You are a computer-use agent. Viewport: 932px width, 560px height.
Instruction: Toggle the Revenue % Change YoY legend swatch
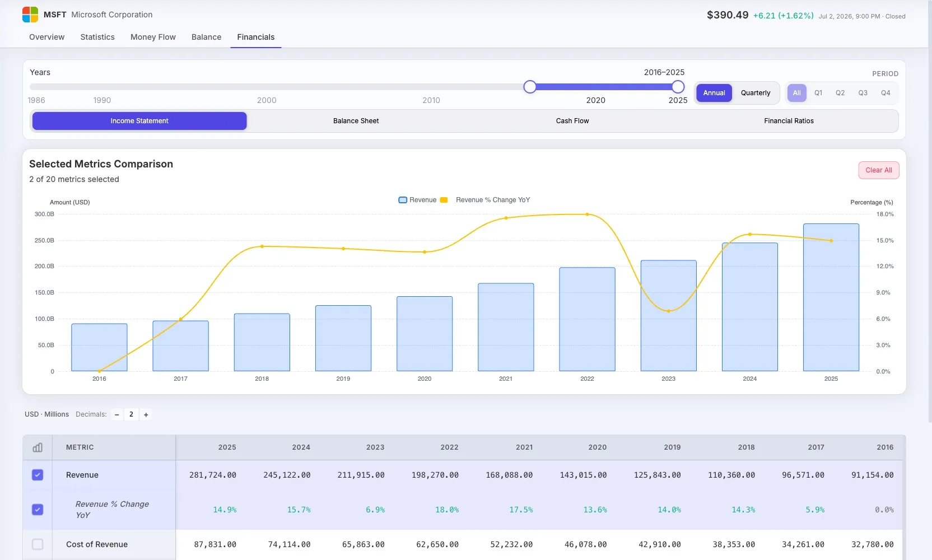[444, 200]
